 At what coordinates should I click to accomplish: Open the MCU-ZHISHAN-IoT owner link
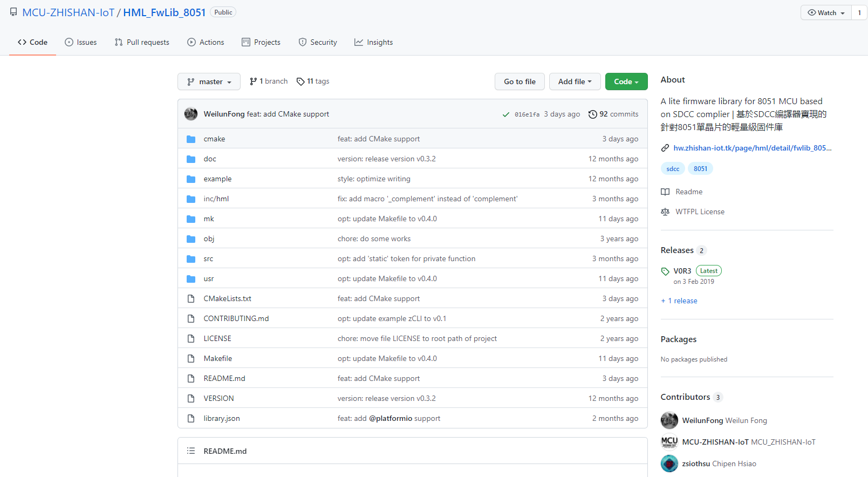(68, 12)
